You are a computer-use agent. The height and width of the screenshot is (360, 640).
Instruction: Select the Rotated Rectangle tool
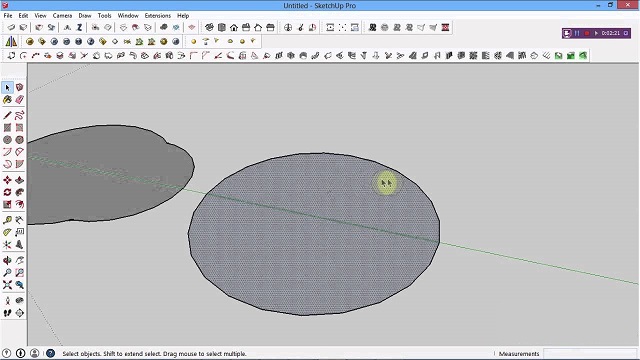tap(19, 128)
